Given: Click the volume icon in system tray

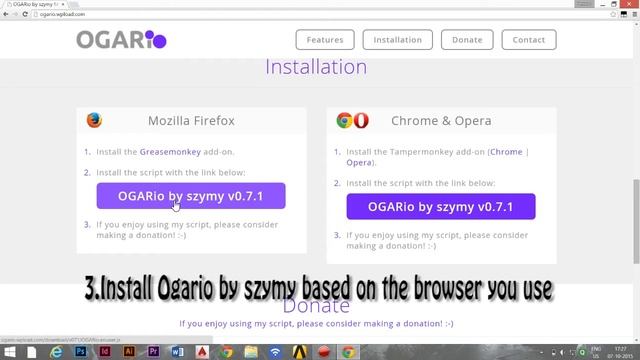Looking at the screenshot, I should point(562,352).
